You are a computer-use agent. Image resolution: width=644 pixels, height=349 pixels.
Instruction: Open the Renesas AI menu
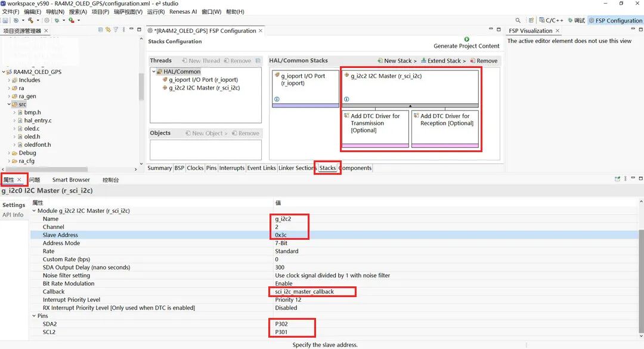coord(183,11)
